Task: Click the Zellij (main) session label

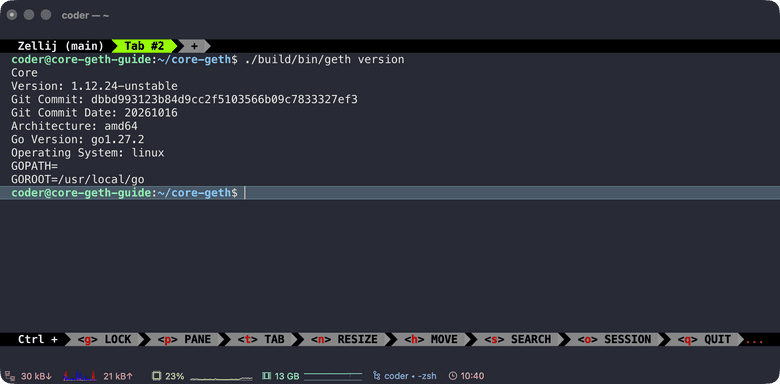Action: 61,46
